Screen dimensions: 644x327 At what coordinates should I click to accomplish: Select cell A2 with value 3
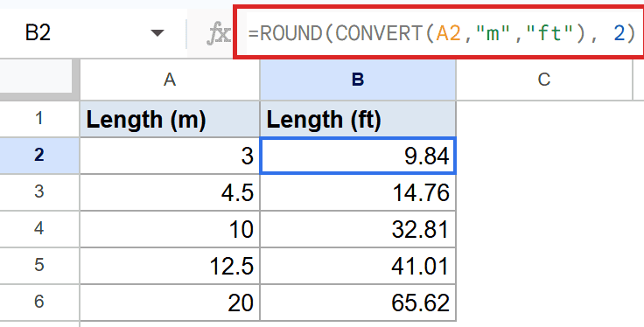tap(170, 156)
